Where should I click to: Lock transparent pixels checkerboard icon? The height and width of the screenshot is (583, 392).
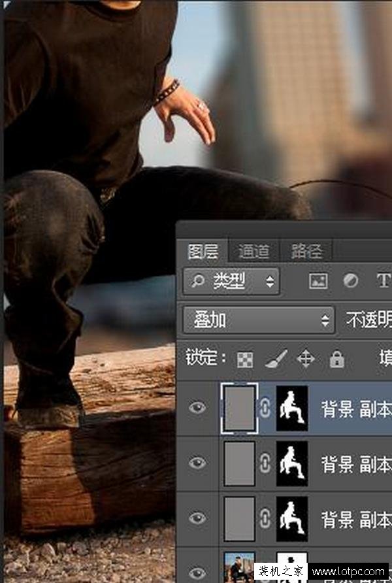(x=245, y=359)
